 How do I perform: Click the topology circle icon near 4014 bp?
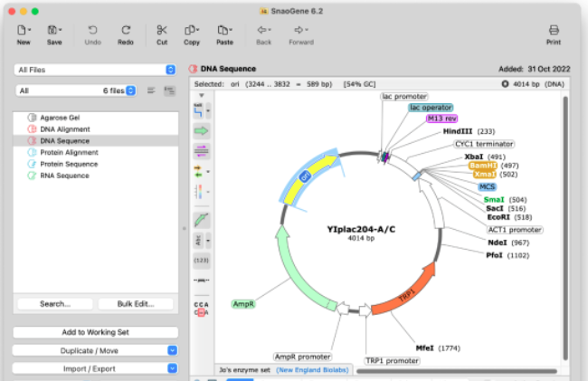[505, 84]
